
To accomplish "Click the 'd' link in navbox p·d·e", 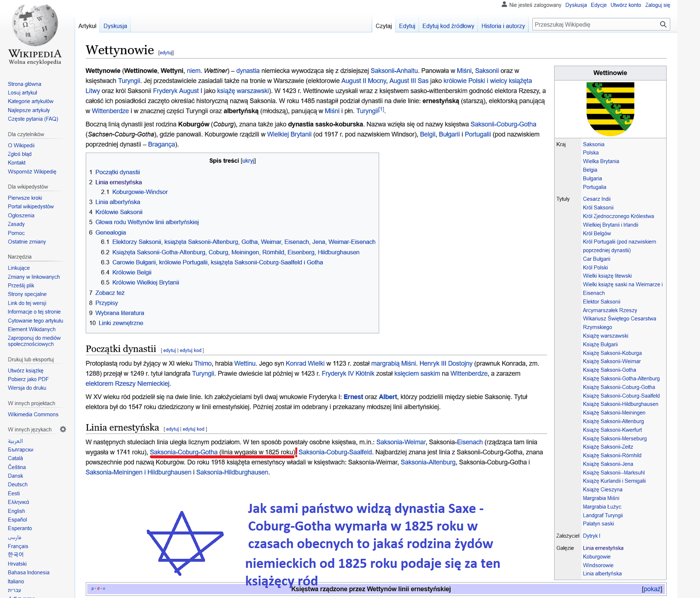I will (98, 588).
